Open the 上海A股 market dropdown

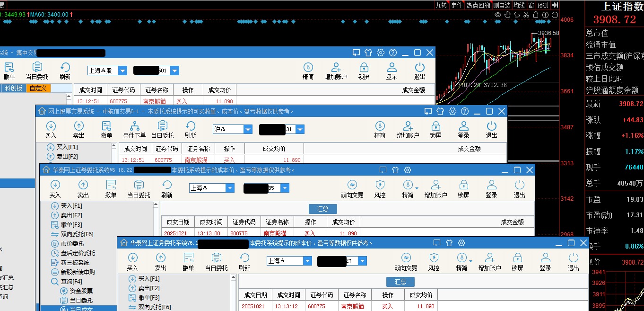[122, 71]
